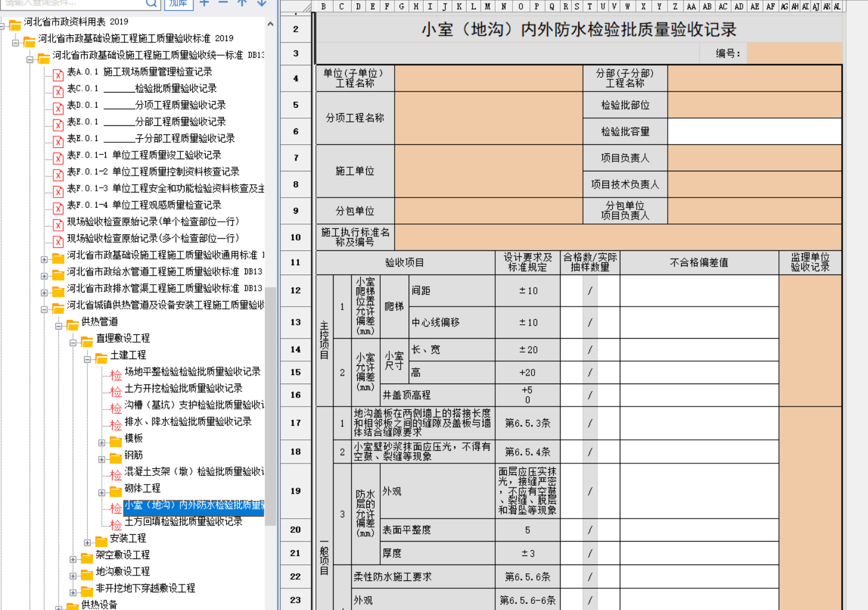
Task: Expand the 架空敷设工程 folder
Action: (73, 559)
